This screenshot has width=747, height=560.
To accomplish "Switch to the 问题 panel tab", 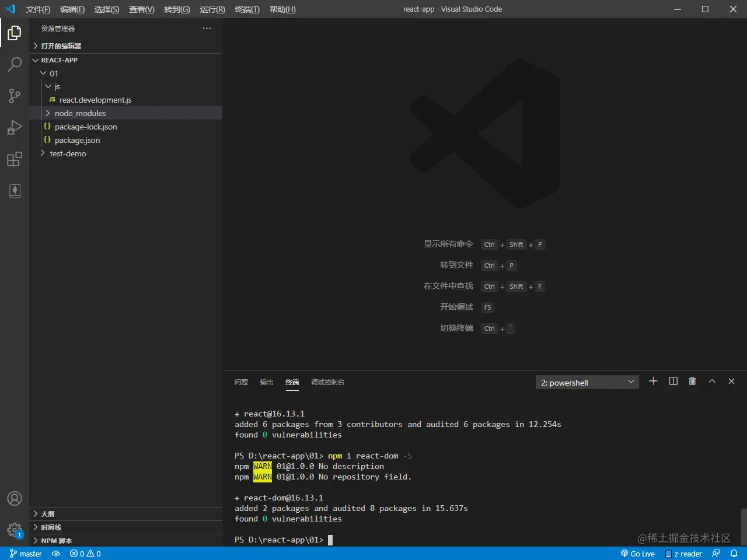I will [x=241, y=382].
